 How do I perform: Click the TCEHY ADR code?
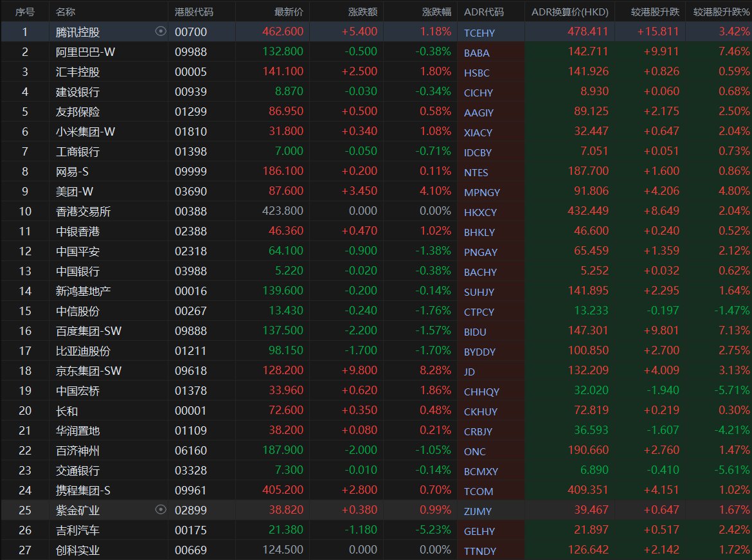tap(479, 33)
